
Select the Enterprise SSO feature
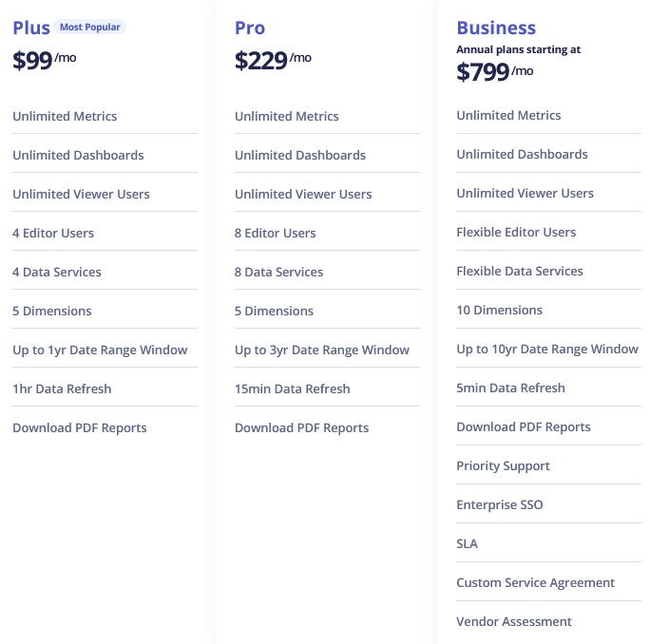500,504
